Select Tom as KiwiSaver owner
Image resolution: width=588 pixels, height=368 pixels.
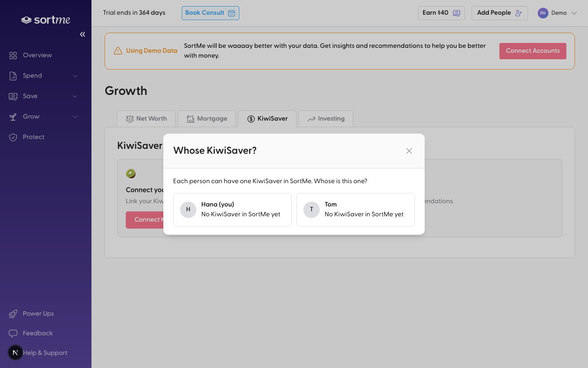pos(356,210)
